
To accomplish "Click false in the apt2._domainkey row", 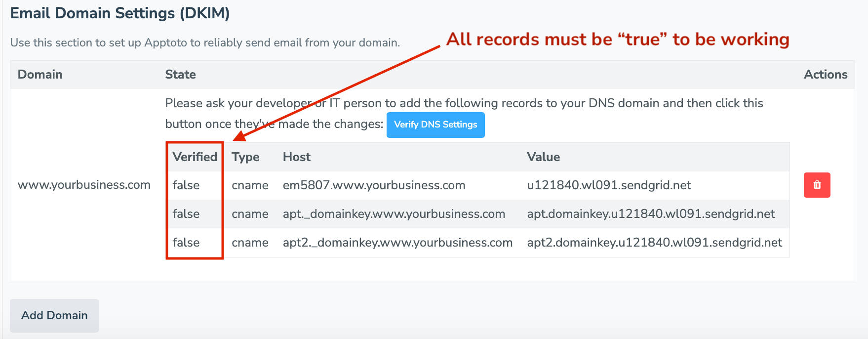I will pyautogui.click(x=186, y=243).
